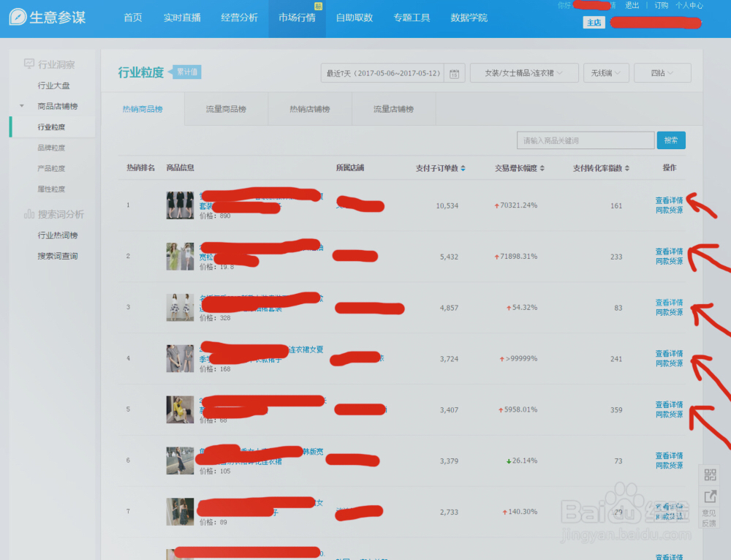The image size is (731, 560).
Task: Go to 首页 in top navigation
Action: (x=133, y=18)
